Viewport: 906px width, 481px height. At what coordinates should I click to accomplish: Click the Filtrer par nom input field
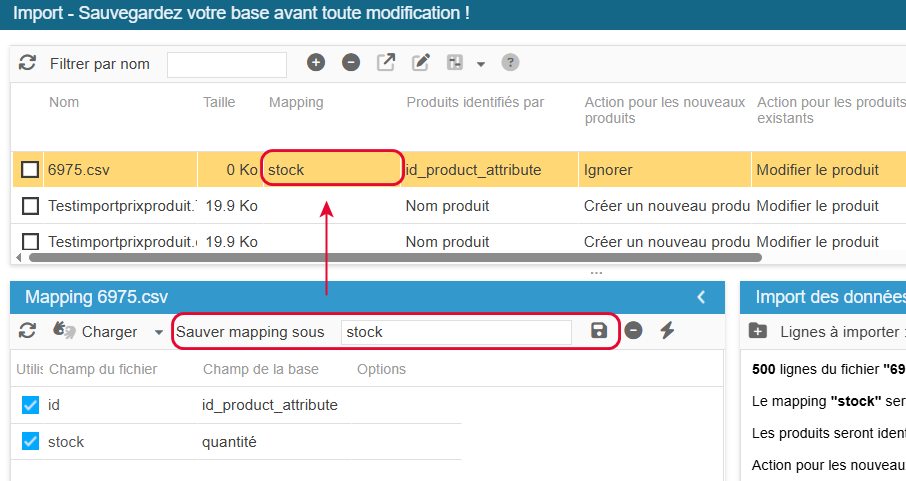(226, 65)
